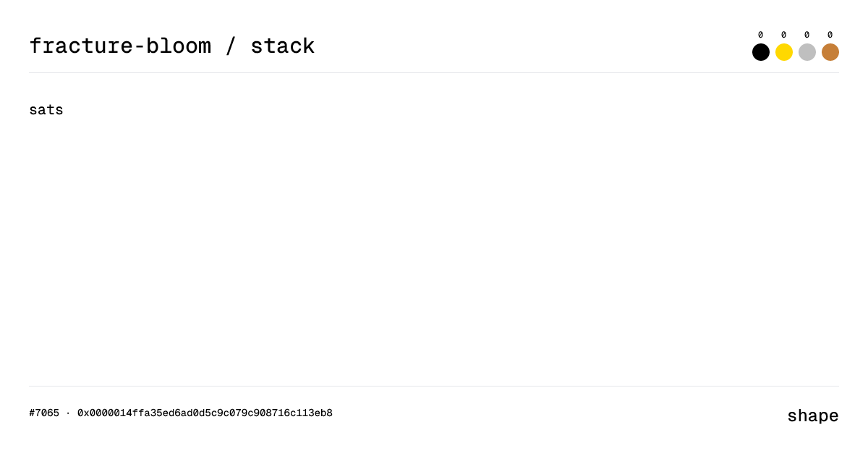
Task: Click the 0 counter above the yellow dot
Action: click(x=784, y=34)
